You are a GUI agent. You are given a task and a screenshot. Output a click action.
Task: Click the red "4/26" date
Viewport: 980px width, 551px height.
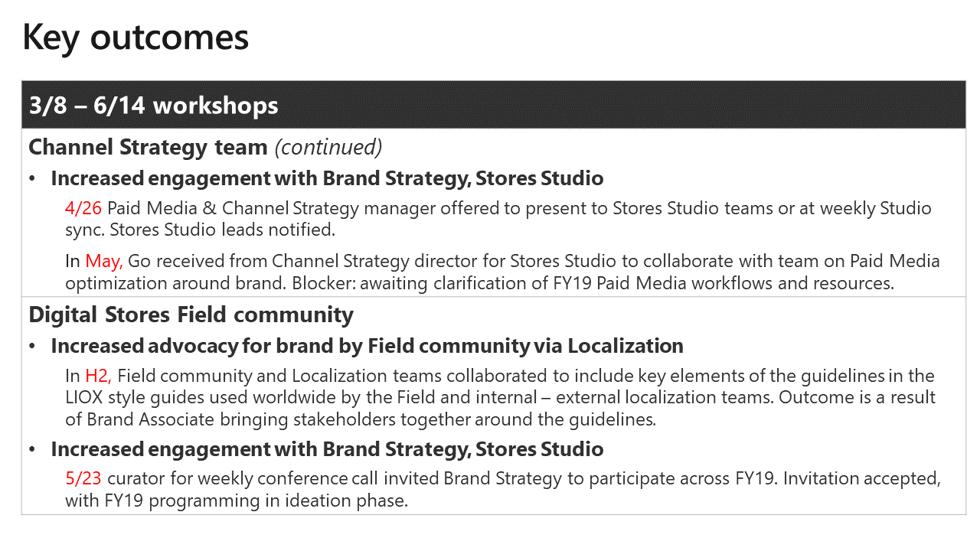83,208
